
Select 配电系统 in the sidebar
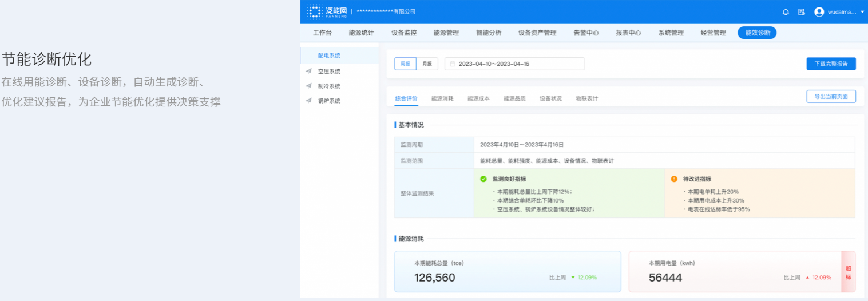coord(340,56)
